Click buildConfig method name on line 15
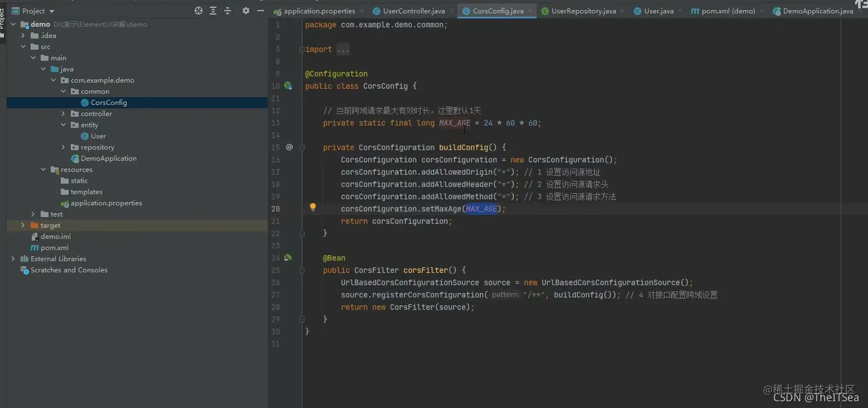Viewport: 868px width, 408px height. 463,147
